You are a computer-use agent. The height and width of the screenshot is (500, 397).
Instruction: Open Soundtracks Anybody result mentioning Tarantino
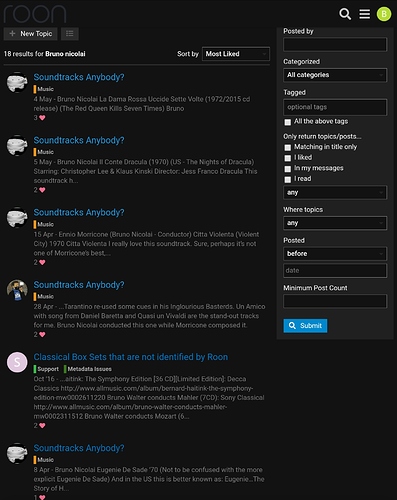[79, 285]
